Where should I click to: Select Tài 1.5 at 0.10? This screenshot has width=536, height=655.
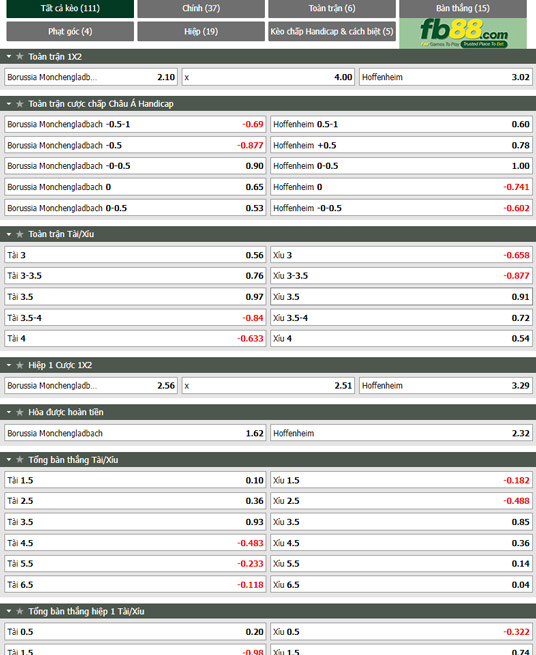135,480
